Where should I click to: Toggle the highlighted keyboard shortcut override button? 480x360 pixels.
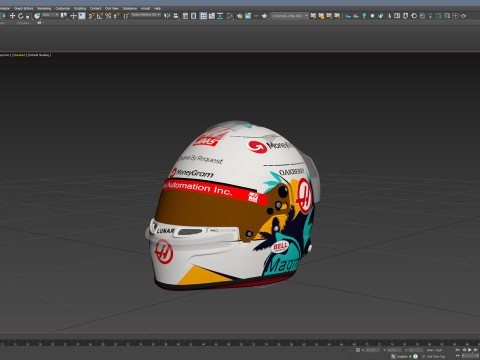click(x=82, y=16)
